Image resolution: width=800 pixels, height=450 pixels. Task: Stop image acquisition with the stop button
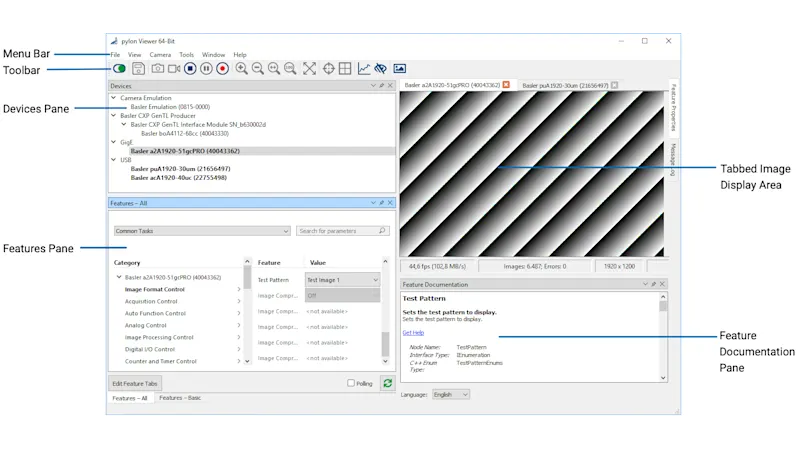190,69
